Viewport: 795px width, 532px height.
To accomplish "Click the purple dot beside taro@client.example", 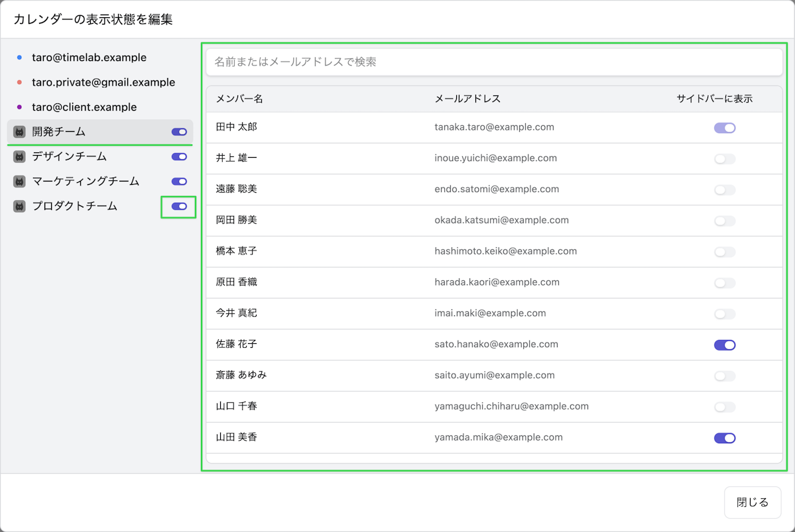I will (x=19, y=107).
